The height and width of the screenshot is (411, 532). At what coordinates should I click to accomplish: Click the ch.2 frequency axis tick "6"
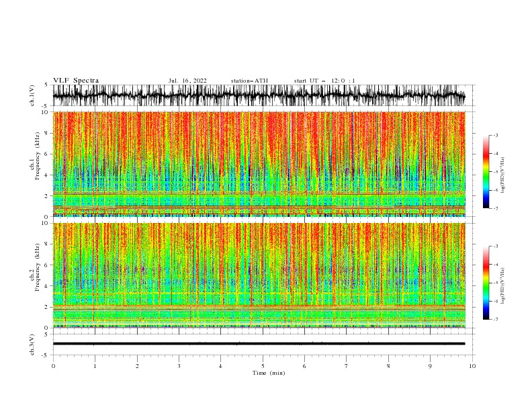[47, 265]
